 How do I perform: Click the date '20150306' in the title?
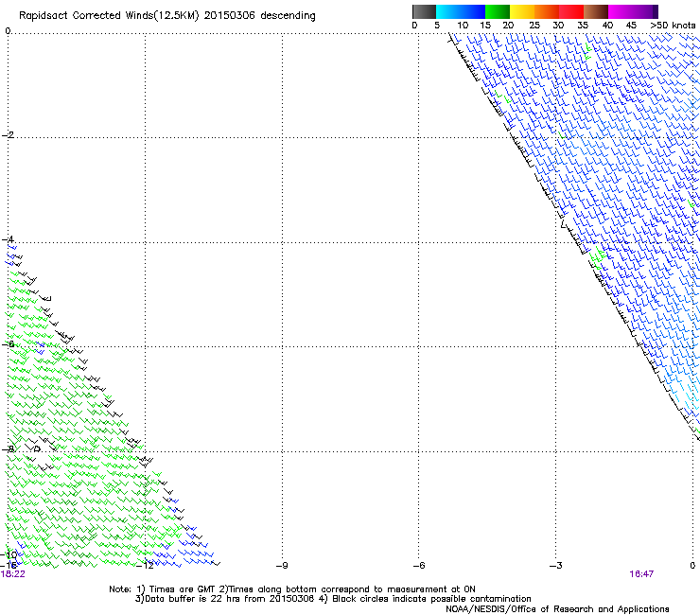229,16
